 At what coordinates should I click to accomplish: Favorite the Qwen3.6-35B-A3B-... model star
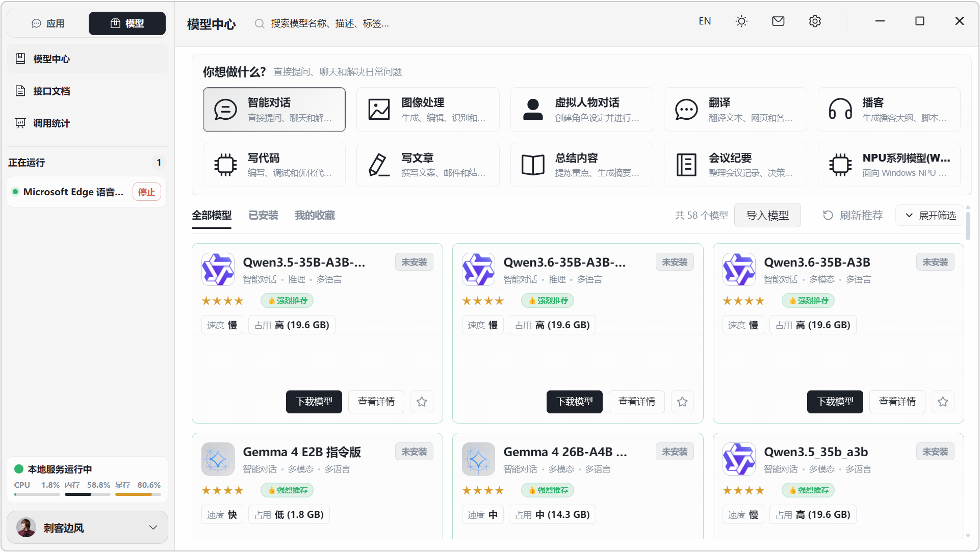tap(682, 402)
